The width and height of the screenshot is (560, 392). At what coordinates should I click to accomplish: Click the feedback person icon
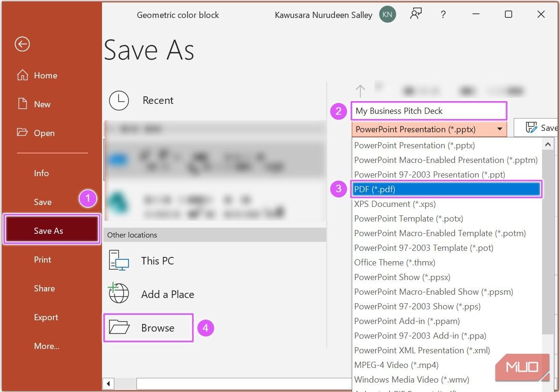tap(416, 14)
